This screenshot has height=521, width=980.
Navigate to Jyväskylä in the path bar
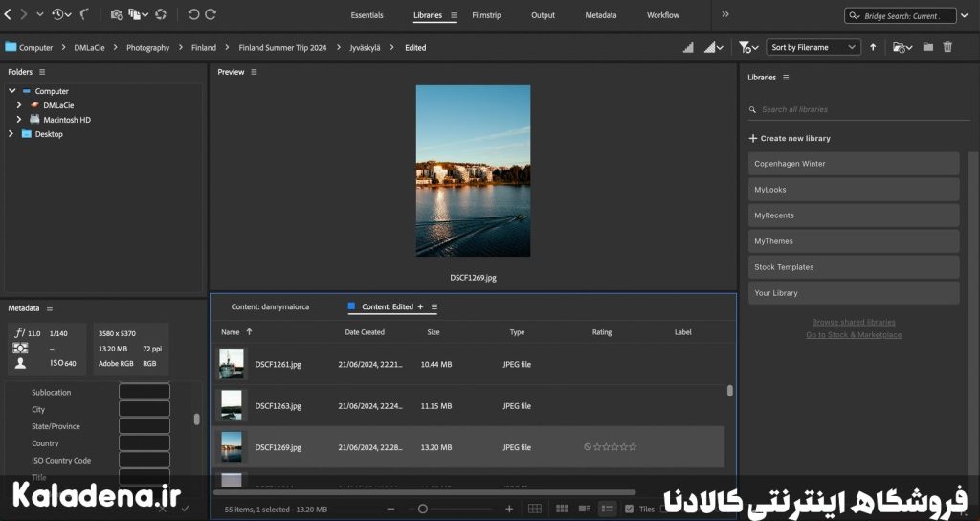365,48
